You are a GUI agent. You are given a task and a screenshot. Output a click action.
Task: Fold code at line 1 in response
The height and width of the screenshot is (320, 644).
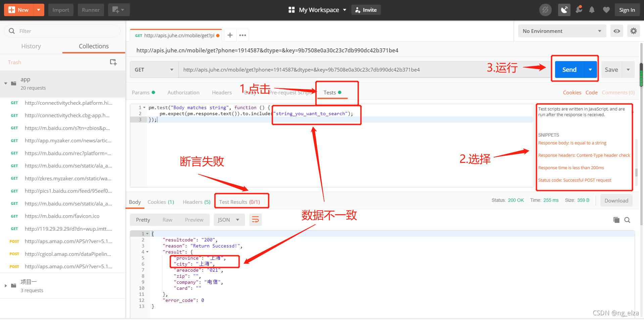point(147,234)
